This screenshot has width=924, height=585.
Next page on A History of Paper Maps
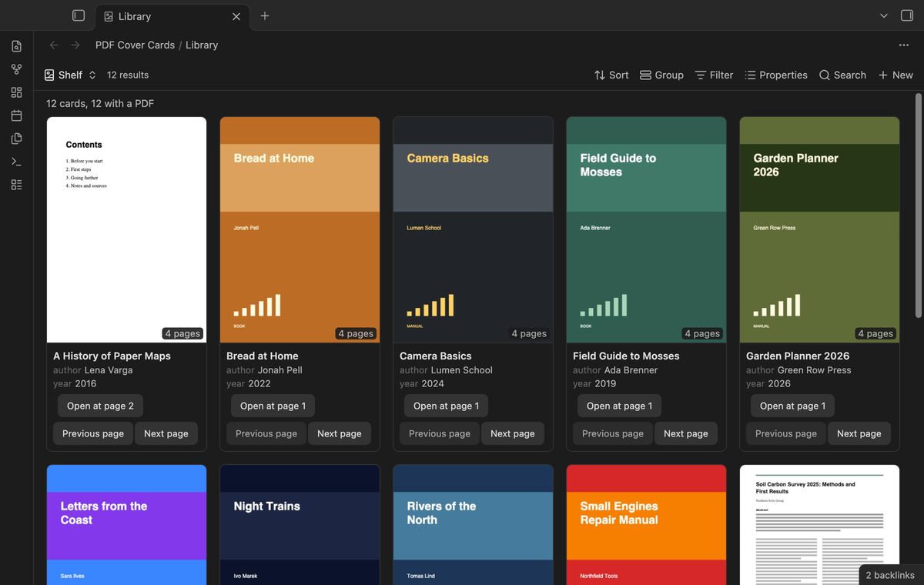click(166, 433)
